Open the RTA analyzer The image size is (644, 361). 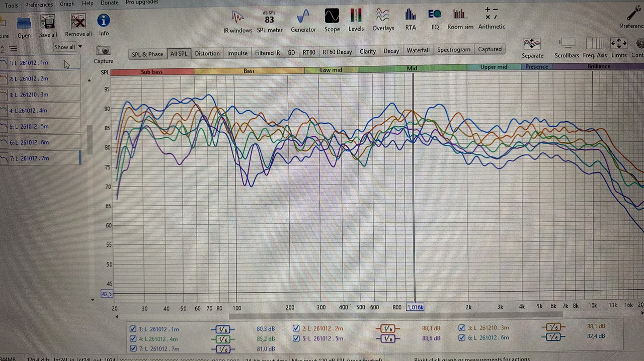(411, 15)
